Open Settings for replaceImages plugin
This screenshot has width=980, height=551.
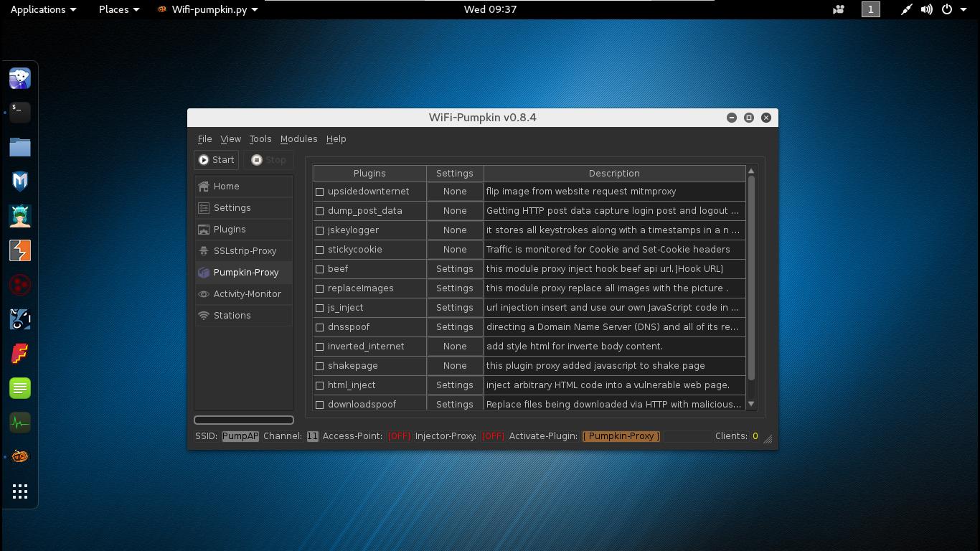[x=455, y=288]
